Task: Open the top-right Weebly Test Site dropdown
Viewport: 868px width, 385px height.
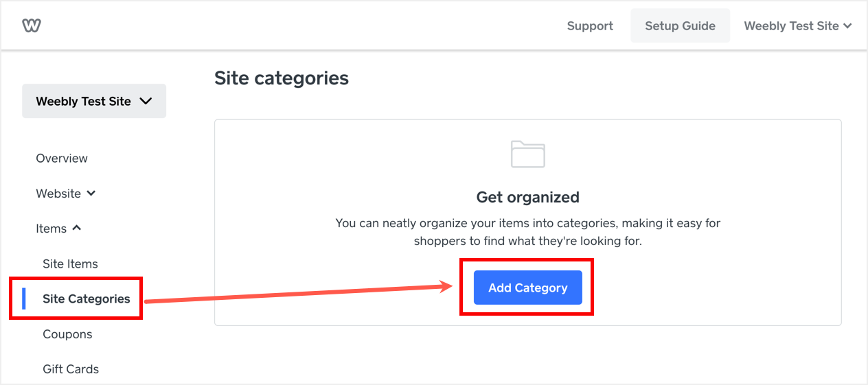Action: (797, 26)
